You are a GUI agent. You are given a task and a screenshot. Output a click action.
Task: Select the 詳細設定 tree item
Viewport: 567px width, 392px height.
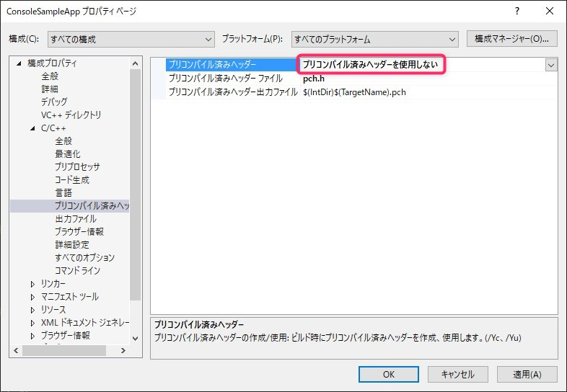[72, 244]
